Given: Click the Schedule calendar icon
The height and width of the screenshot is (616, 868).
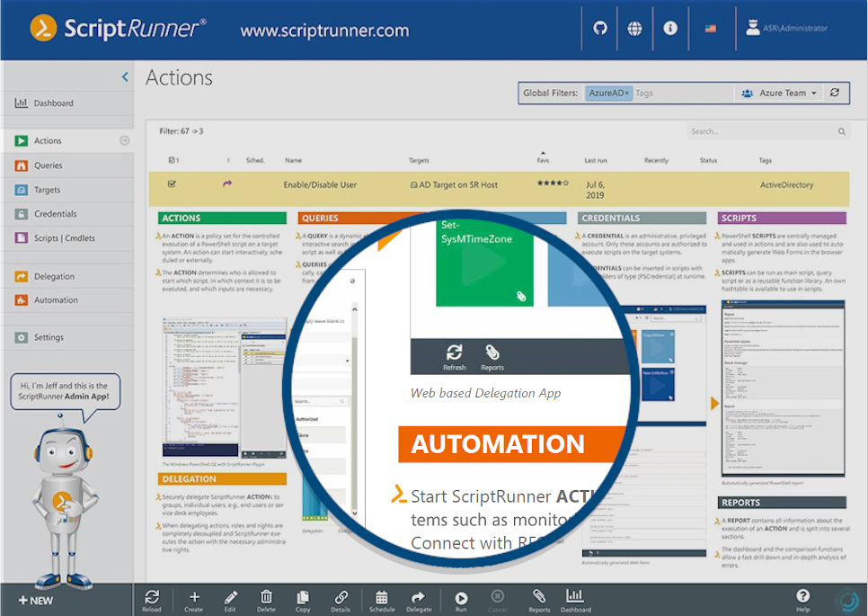Looking at the screenshot, I should [381, 597].
